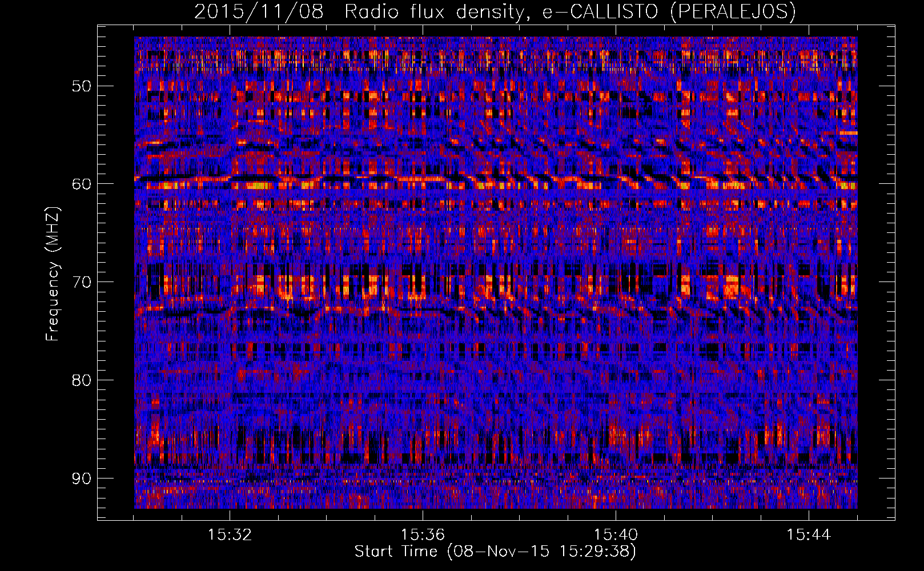
Task: Click the 90 frequency tick label
Action: tap(81, 478)
